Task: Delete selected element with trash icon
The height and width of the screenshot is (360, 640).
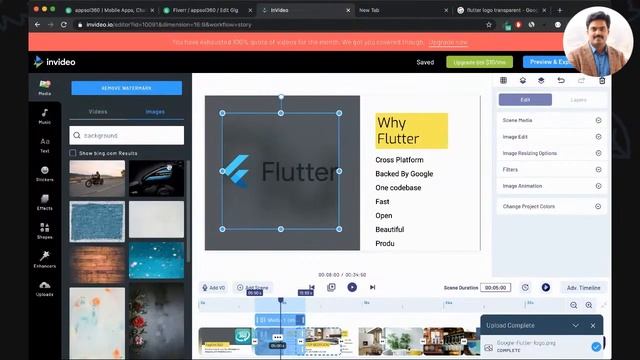Action: (x=602, y=80)
